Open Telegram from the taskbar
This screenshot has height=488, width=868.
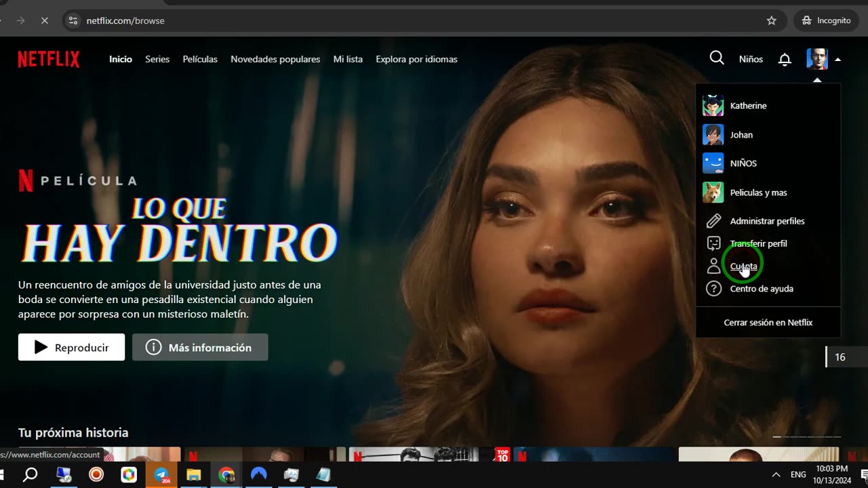pos(162,475)
